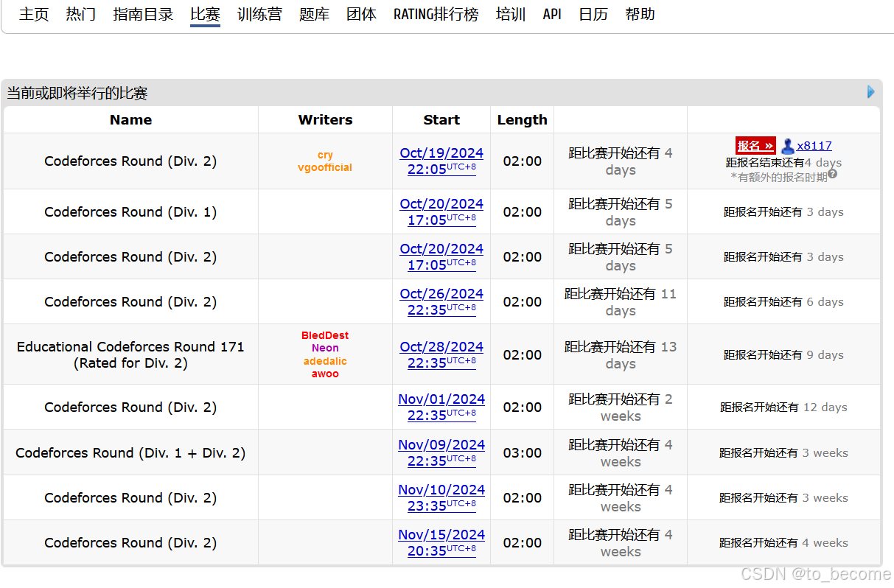Click the Writers column header
Image resolution: width=894 pixels, height=588 pixels.
tap(325, 120)
